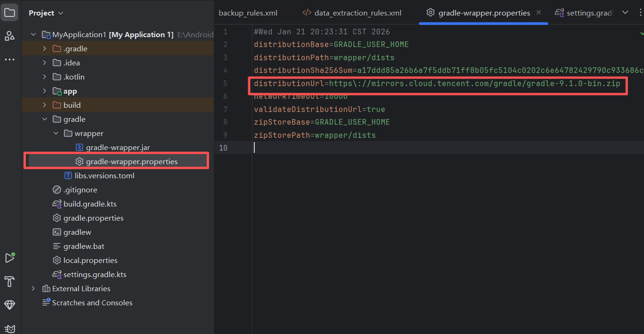The image size is (644, 334).
Task: Expand the app module folder
Action: [x=44, y=91]
